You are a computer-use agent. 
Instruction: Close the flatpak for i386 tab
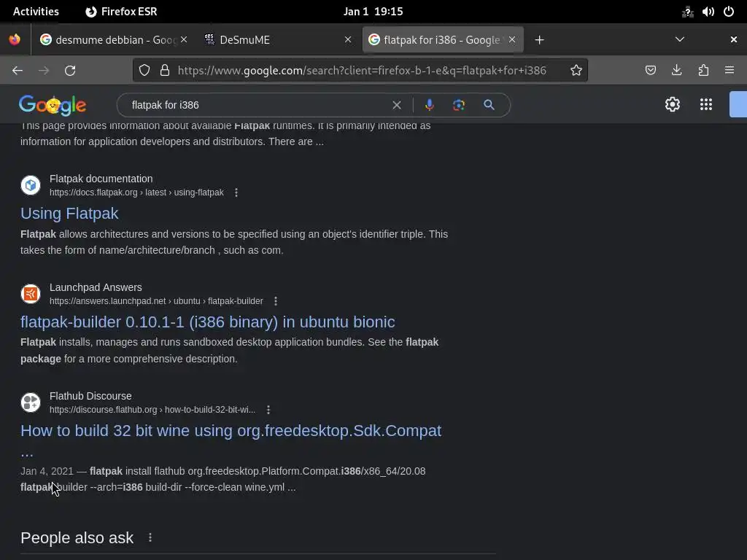click(512, 39)
